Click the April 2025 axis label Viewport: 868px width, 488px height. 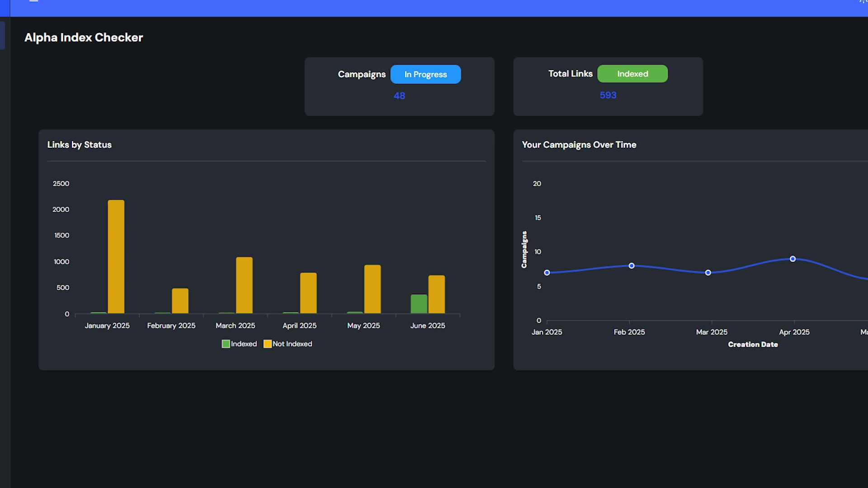click(300, 325)
